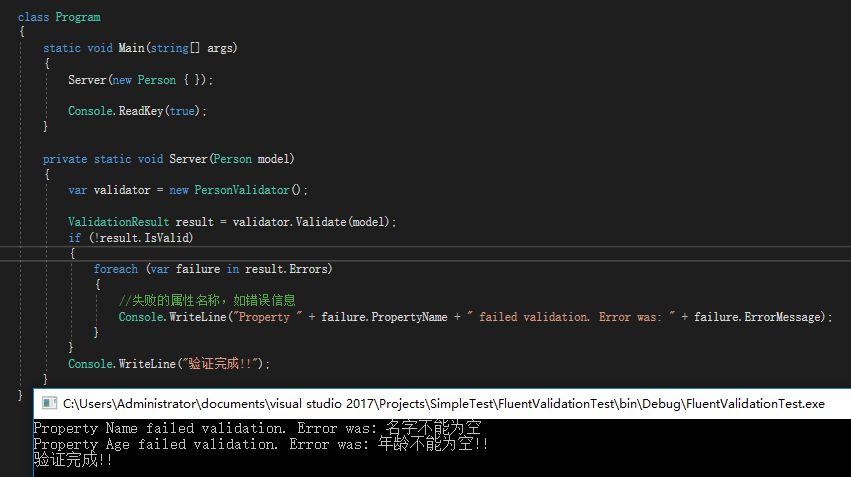Click the "验证完成!!" string literal in code
The height and width of the screenshot is (477, 851).
coord(223,364)
